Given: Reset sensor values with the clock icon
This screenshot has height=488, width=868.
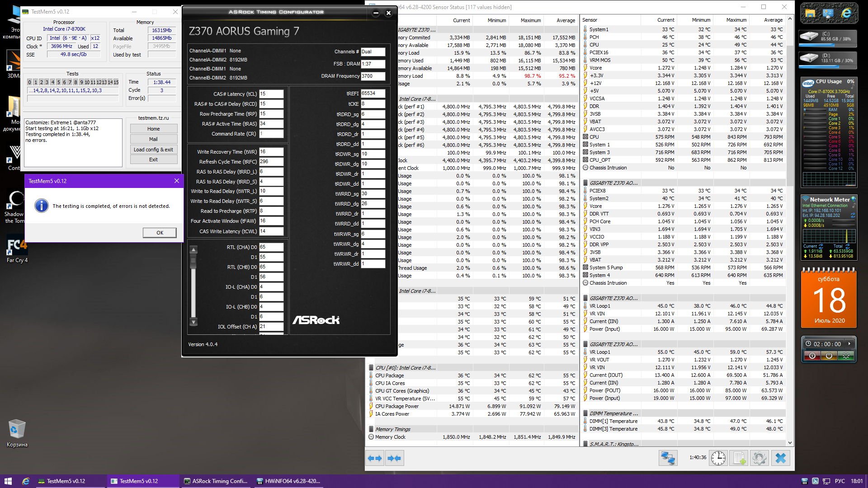Looking at the screenshot, I should coord(718,458).
